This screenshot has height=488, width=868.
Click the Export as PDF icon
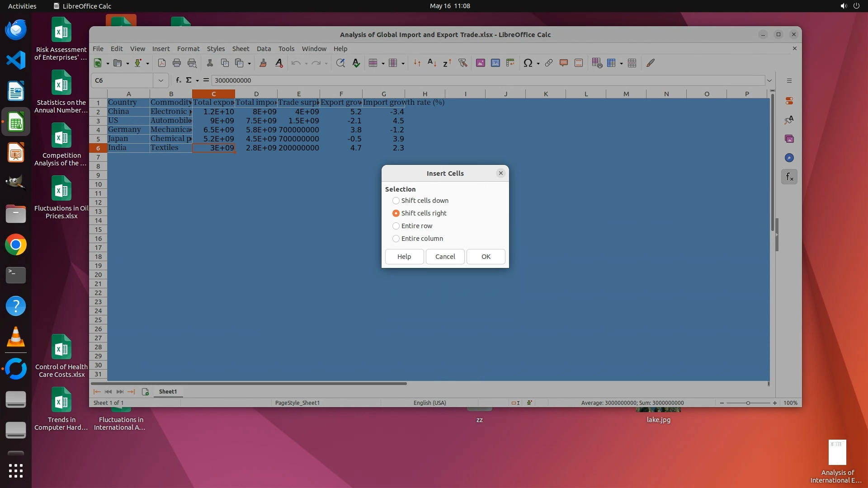(161, 63)
